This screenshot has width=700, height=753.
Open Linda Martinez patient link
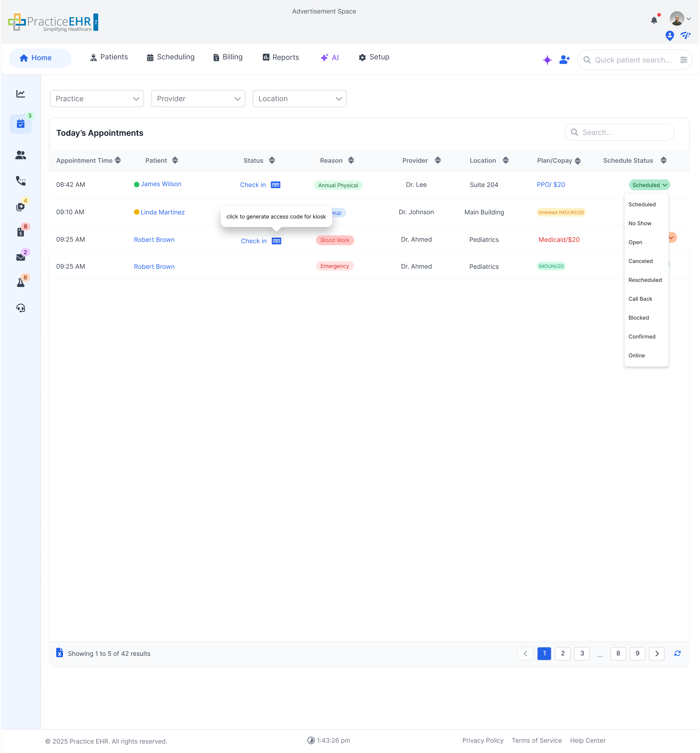163,212
